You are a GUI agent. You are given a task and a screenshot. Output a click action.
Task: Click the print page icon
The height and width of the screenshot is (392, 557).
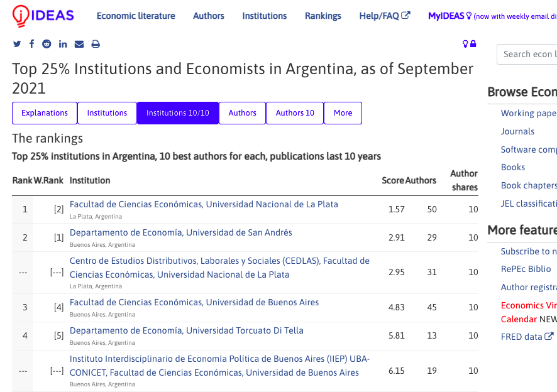click(96, 44)
